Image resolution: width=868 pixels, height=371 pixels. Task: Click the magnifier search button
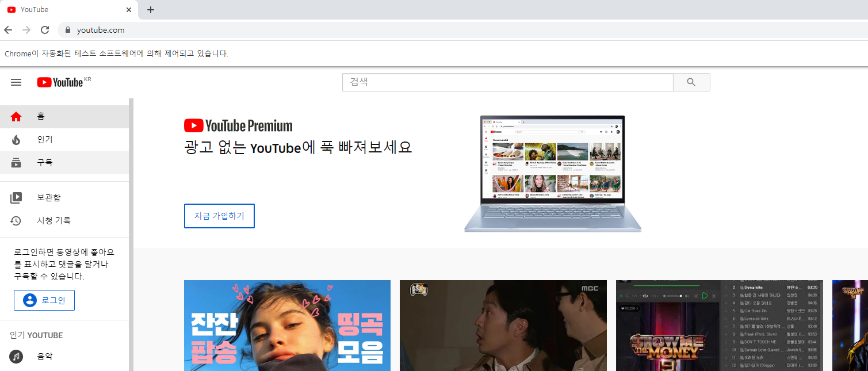(x=691, y=82)
